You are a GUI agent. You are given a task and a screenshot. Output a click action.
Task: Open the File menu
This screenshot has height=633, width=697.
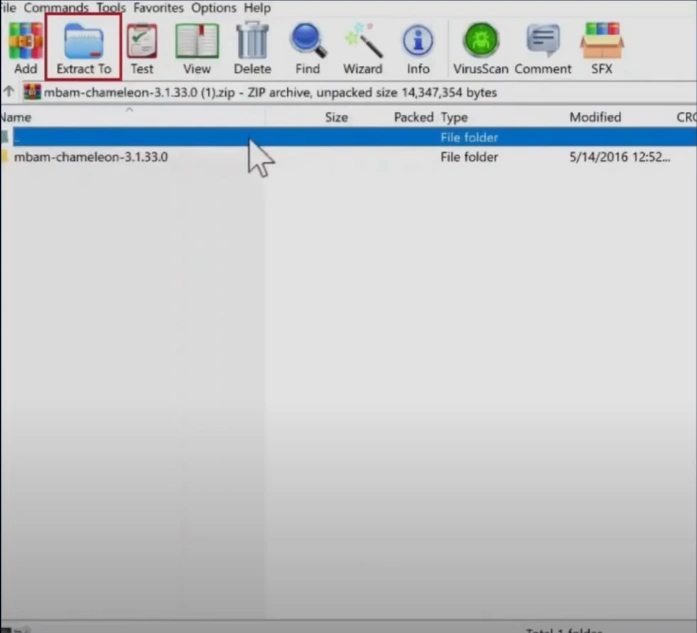[8, 8]
